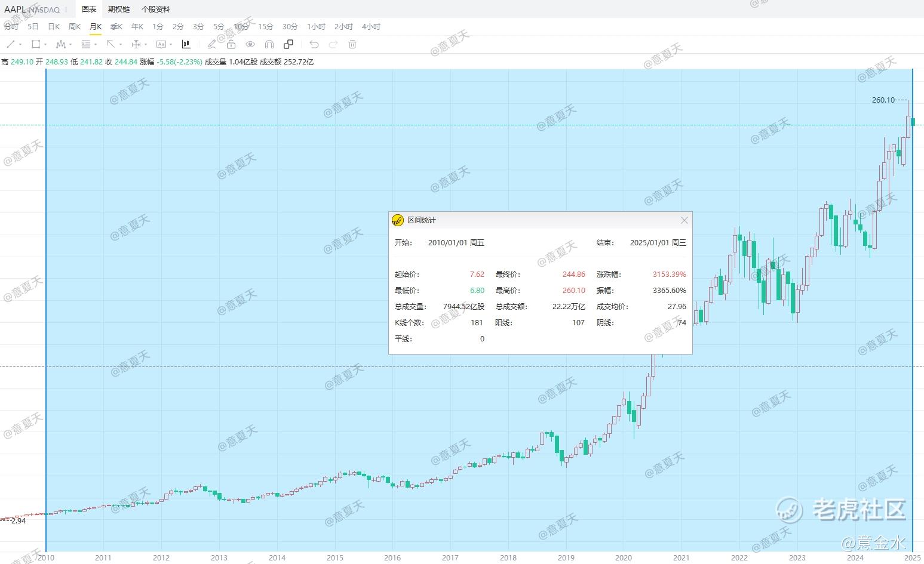Open dropdown arrow next to line tool
This screenshot has width=924, height=564.
click(x=20, y=45)
